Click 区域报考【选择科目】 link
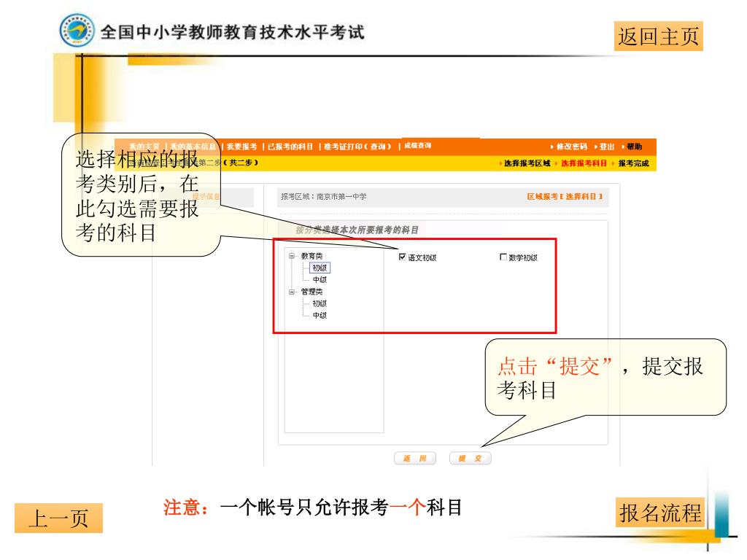747x560 pixels. coord(565,197)
